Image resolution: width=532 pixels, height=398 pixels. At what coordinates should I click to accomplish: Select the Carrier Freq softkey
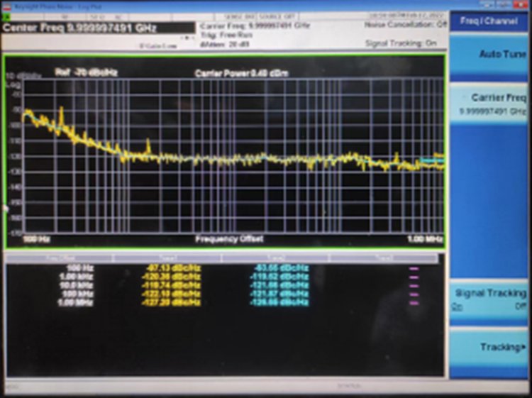click(x=491, y=104)
